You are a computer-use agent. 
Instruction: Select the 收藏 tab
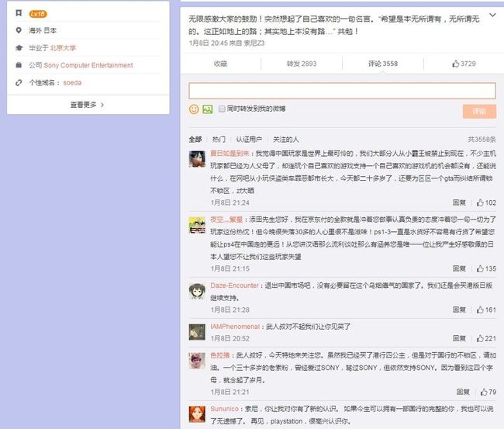(x=220, y=64)
